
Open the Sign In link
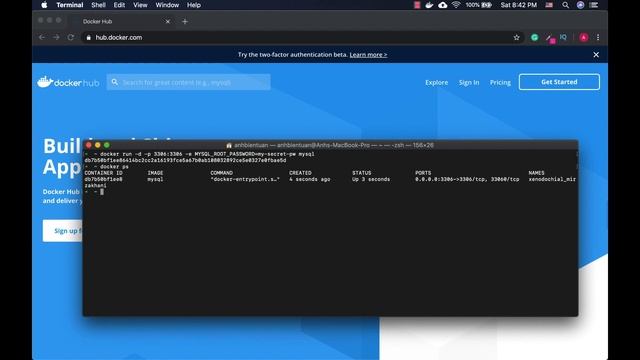click(469, 82)
